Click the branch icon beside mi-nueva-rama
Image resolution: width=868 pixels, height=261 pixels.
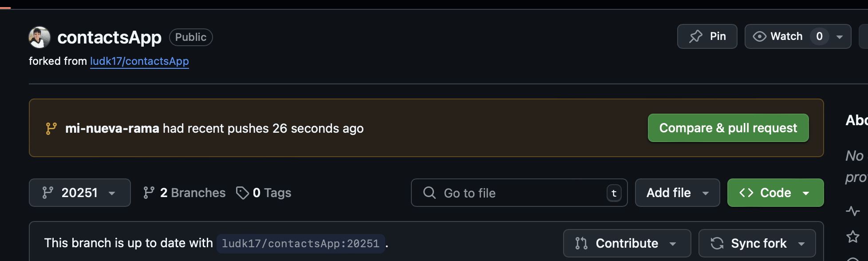pos(51,128)
